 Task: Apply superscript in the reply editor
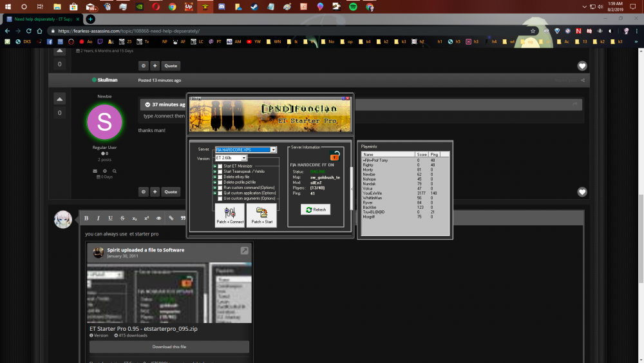(x=147, y=219)
